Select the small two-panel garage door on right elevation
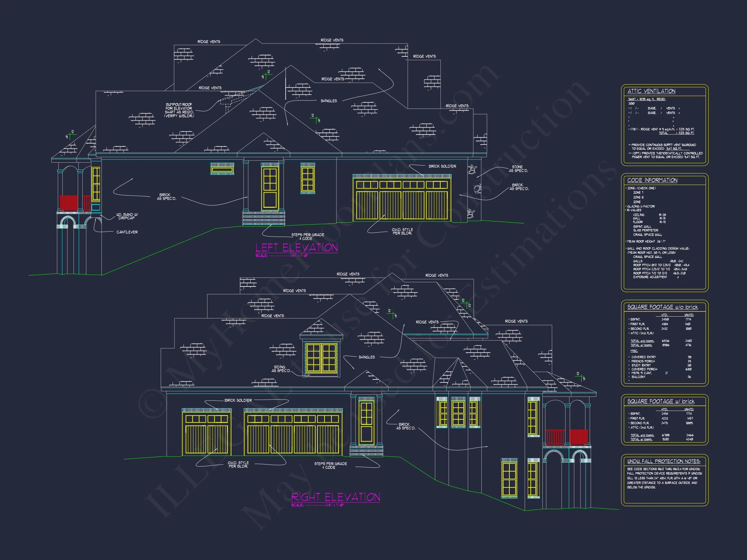The height and width of the screenshot is (560, 747). [x=207, y=434]
